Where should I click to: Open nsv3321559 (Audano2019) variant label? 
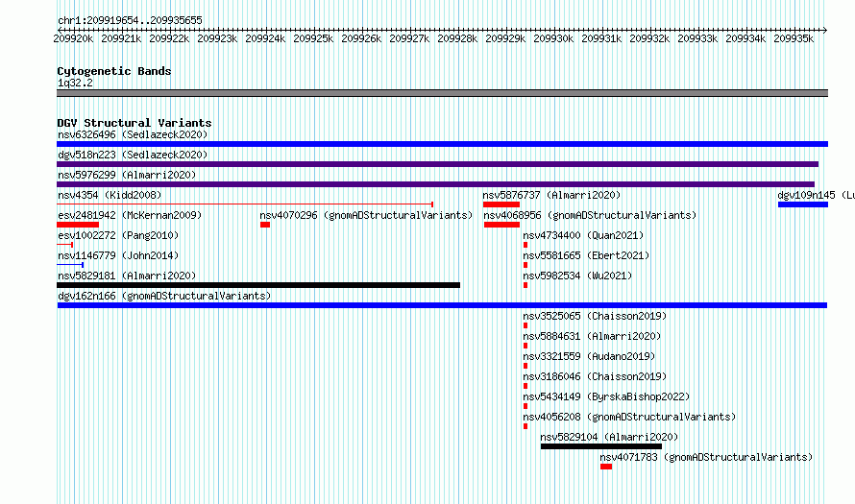589,356
